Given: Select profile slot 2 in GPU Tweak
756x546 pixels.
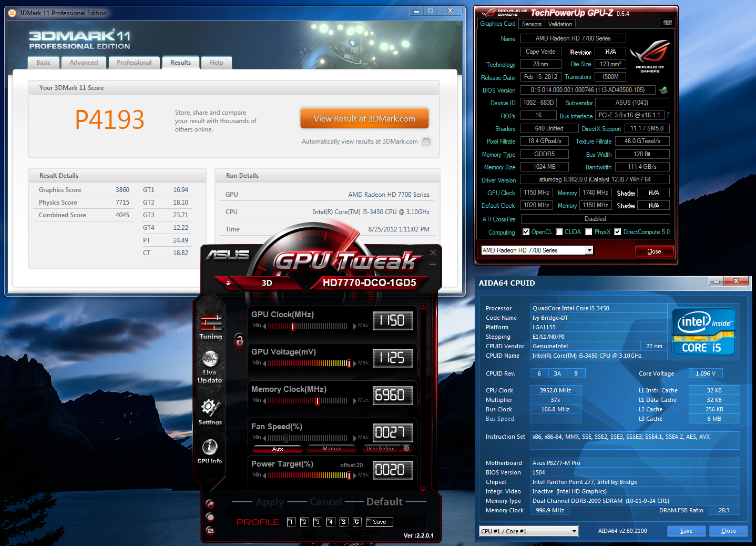Looking at the screenshot, I should 304,522.
